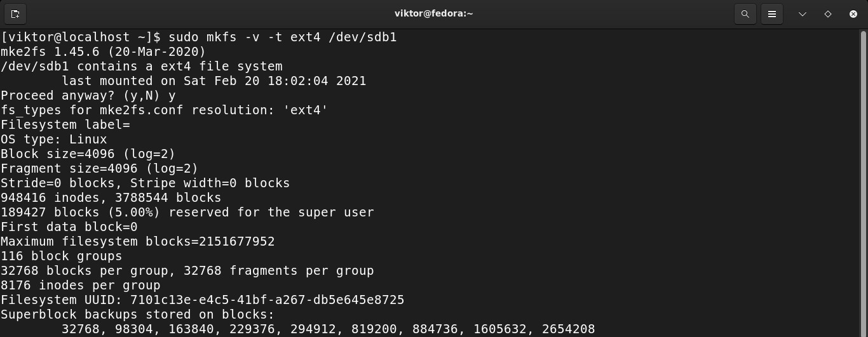This screenshot has height=337, width=868.
Task: Click the 'Proceed anyway?' prompt line
Action: click(88, 95)
